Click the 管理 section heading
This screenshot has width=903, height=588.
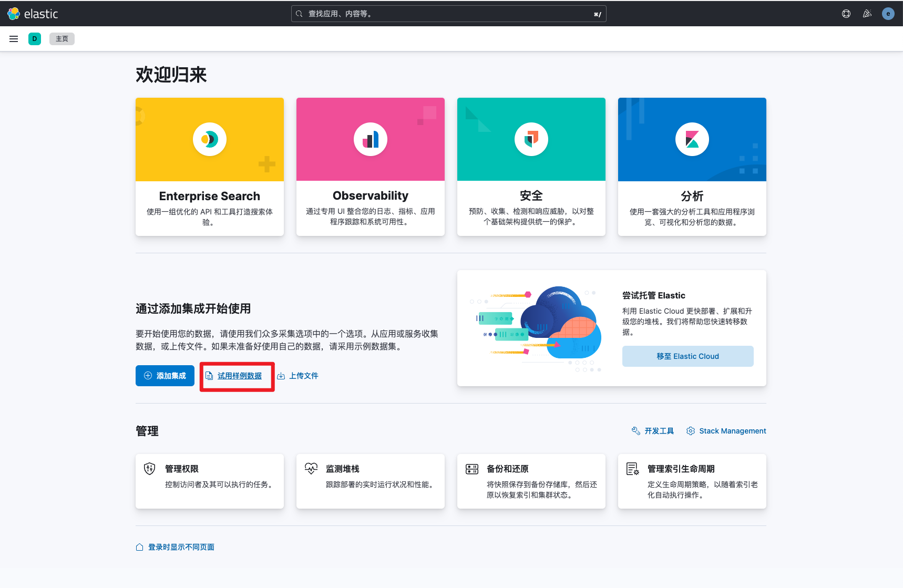coord(147,431)
